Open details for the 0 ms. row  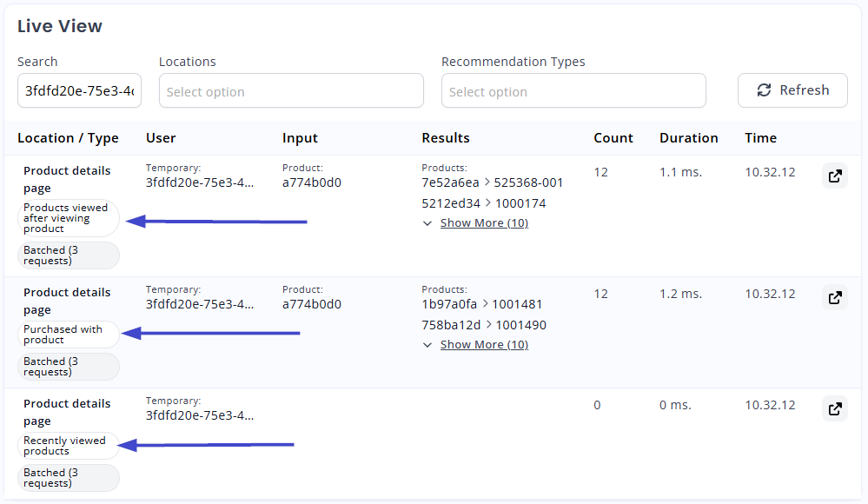pyautogui.click(x=835, y=409)
